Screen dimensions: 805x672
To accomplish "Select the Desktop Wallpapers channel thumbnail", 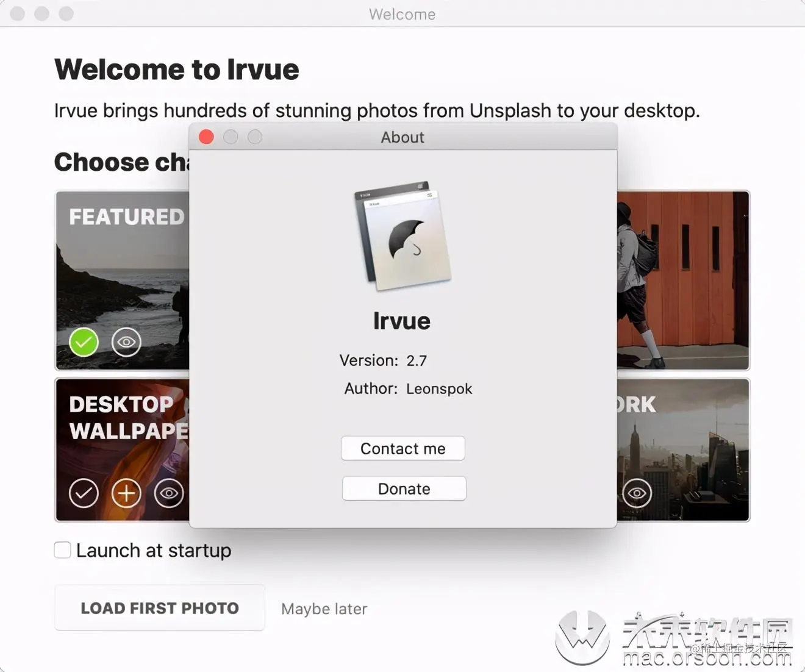I will click(123, 450).
